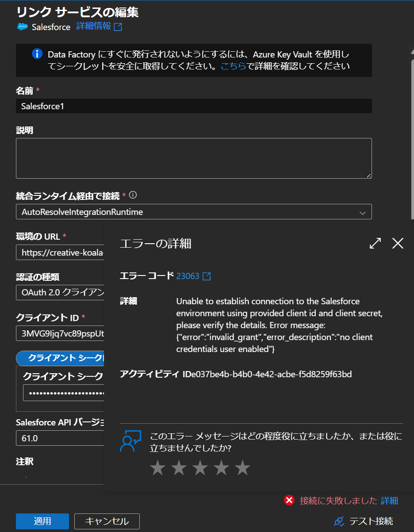Click the クライアント ID input field

click(x=60, y=333)
